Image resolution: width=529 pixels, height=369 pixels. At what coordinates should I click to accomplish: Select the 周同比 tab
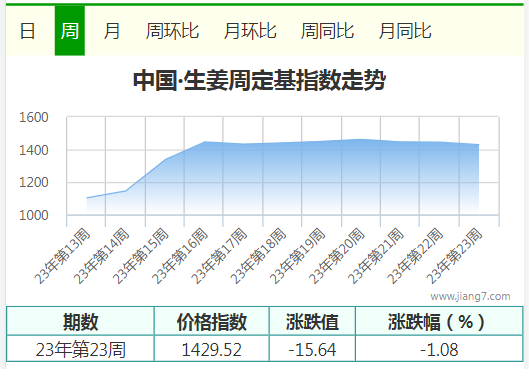[x=327, y=31]
